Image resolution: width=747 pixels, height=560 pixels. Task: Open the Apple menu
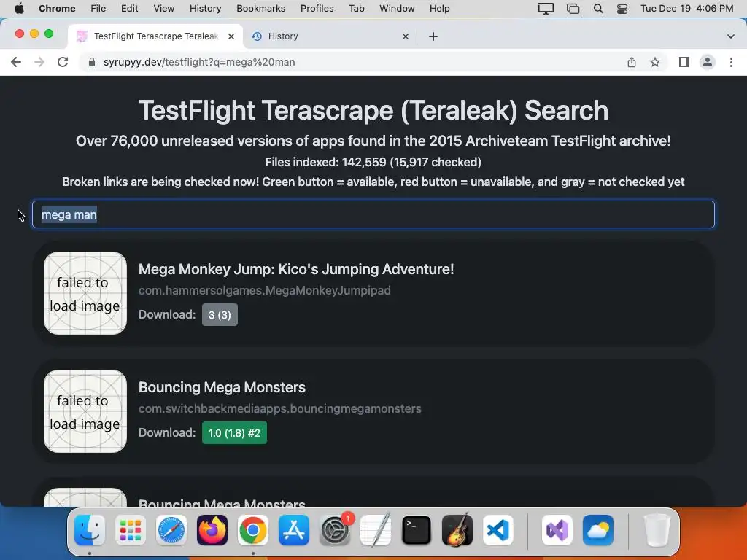coord(19,8)
